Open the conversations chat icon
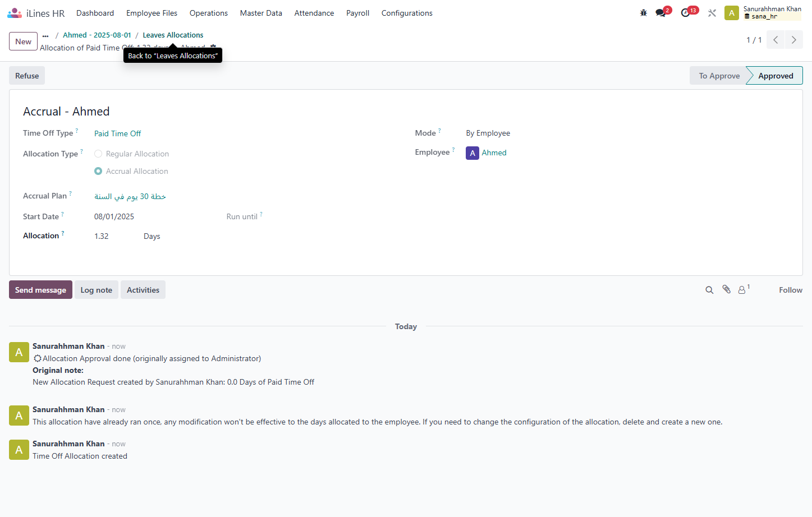The image size is (812, 517). click(660, 13)
